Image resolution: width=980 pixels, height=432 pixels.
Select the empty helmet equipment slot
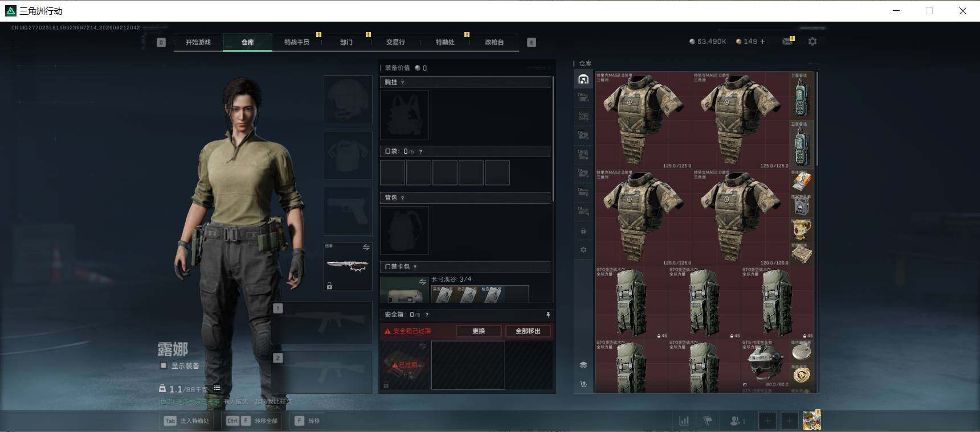[x=348, y=100]
